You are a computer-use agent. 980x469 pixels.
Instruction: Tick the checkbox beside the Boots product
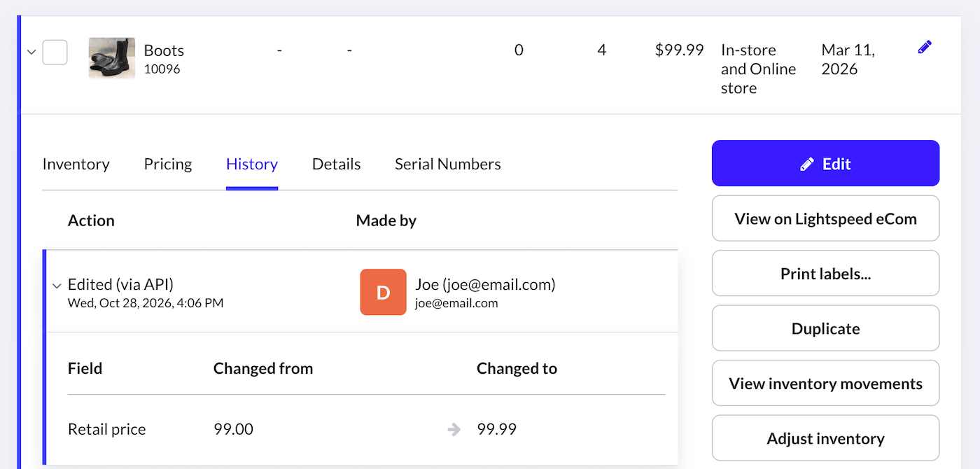55,52
